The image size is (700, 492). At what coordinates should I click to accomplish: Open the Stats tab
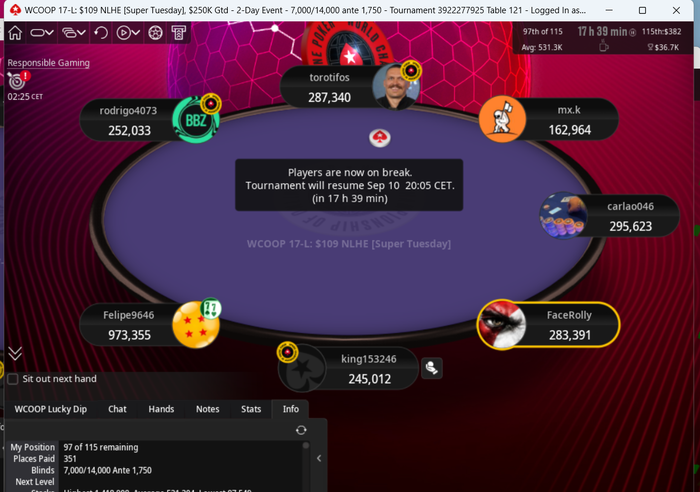pos(251,409)
